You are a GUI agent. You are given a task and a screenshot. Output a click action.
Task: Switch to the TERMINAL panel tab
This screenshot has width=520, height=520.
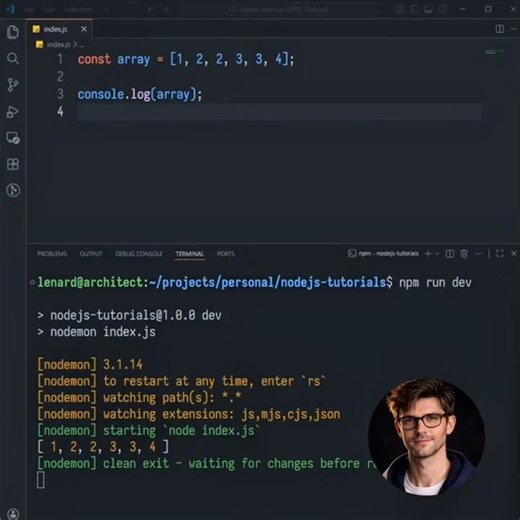click(190, 254)
